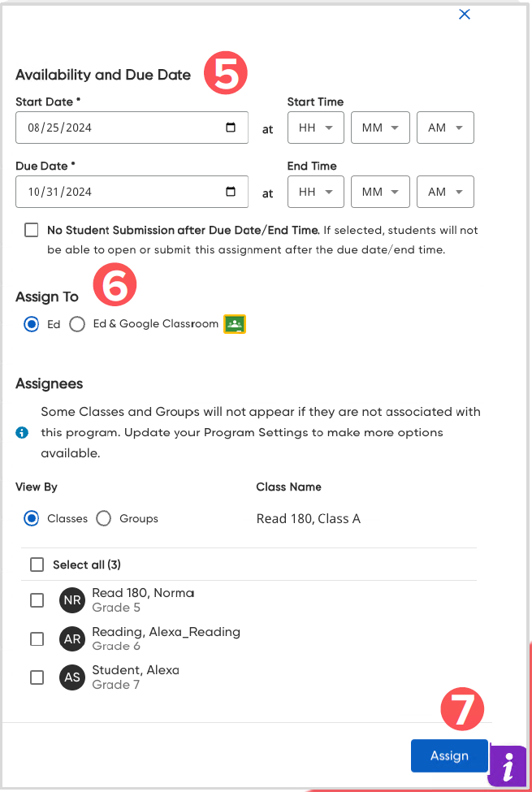Click the Assign button

449,755
